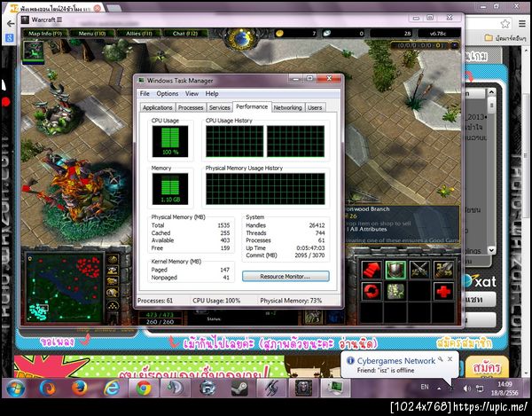Switch to the Applications tab
532x416 pixels.
158,107
